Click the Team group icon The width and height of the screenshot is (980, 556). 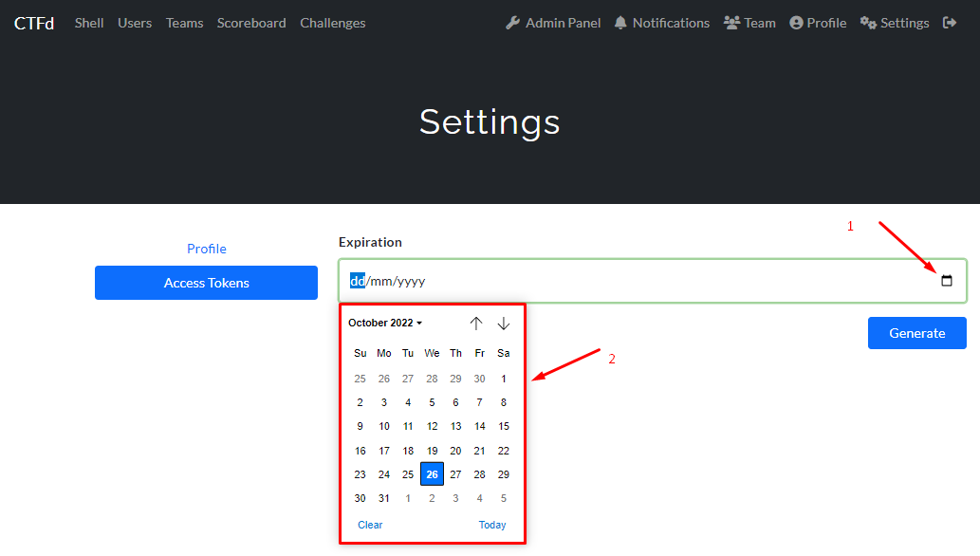click(731, 23)
